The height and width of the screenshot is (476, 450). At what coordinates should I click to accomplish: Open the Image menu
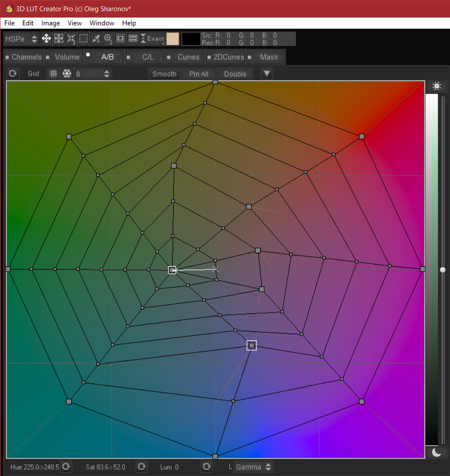click(50, 23)
